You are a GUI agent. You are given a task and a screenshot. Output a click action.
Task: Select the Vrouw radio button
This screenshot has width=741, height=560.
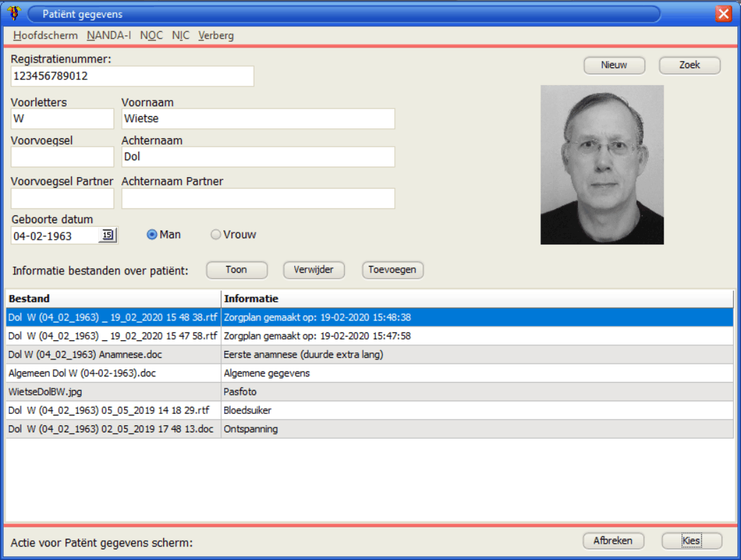216,235
